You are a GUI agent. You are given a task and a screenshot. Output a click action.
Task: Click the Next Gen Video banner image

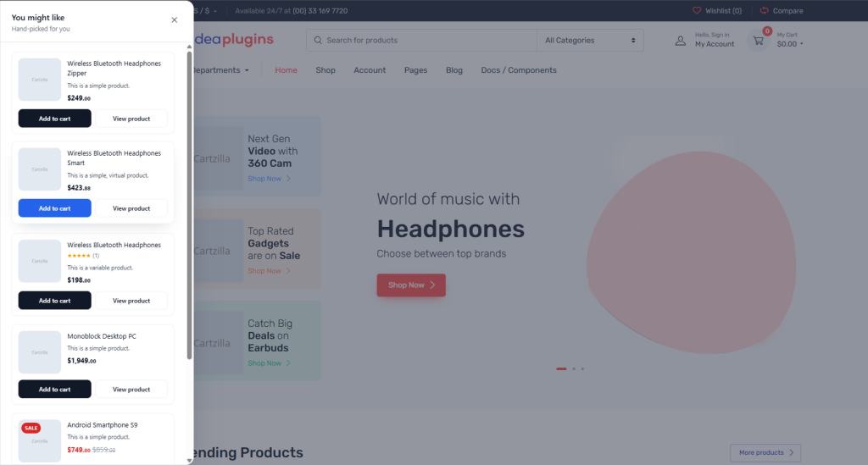click(218, 158)
